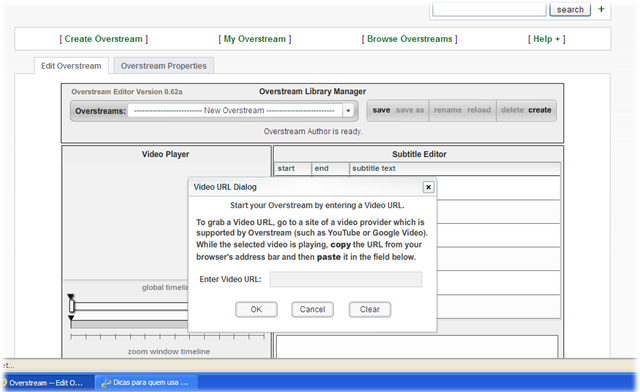Switch to Overstream taskbar window
640x392 pixels.
[x=47, y=383]
